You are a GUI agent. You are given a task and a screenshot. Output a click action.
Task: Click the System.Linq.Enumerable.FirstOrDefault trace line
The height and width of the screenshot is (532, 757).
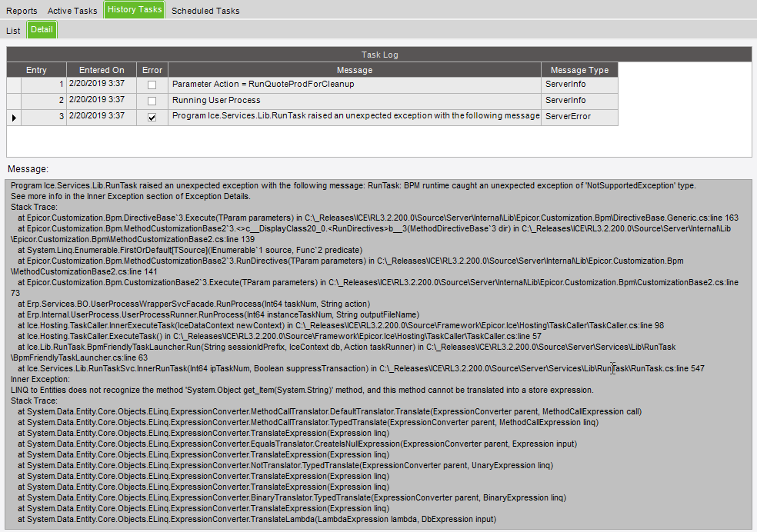coord(190,251)
